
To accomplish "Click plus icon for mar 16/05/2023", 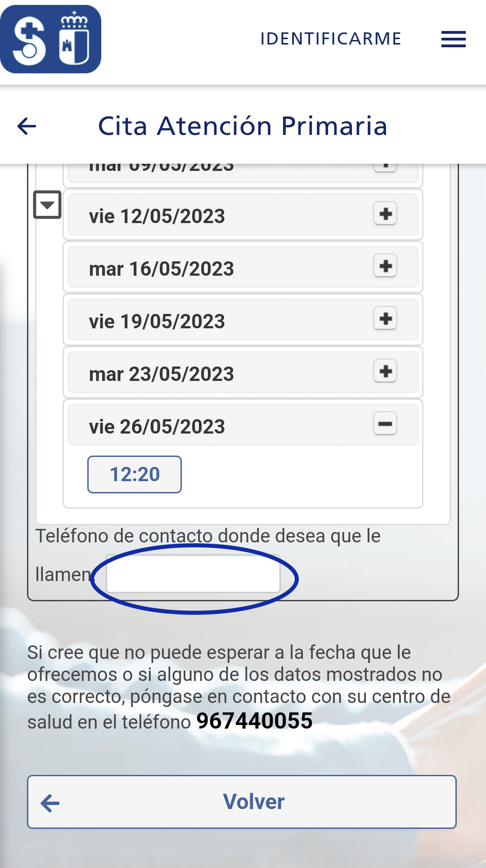I will click(385, 266).
